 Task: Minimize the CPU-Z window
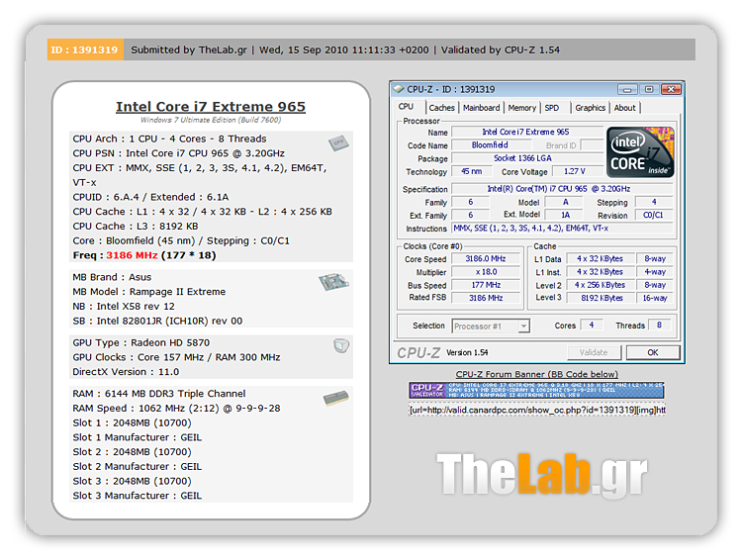pyautogui.click(x=627, y=89)
